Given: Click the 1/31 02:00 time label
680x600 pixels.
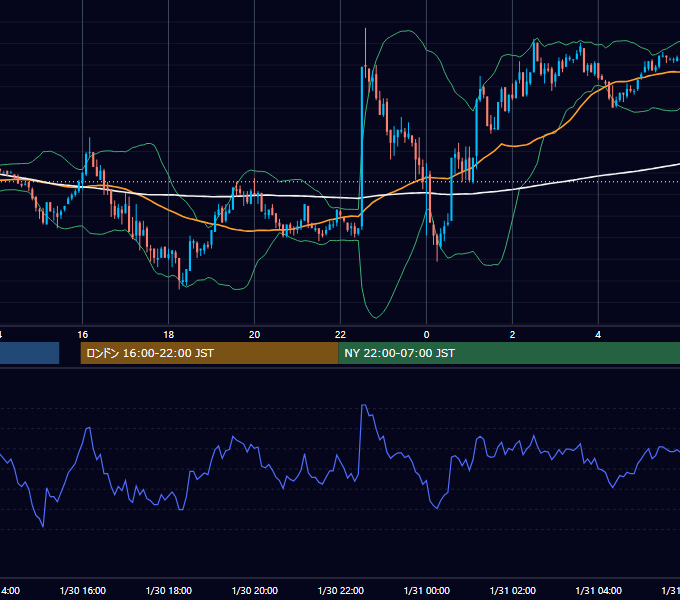Looking at the screenshot, I should tap(513, 590).
